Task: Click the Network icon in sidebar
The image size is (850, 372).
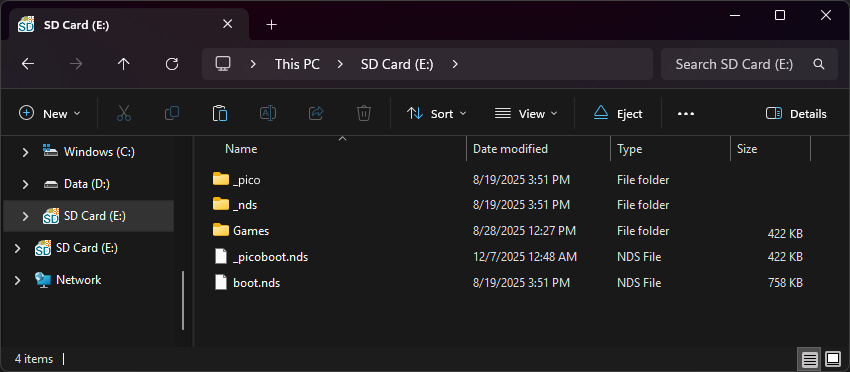Action: (x=43, y=280)
